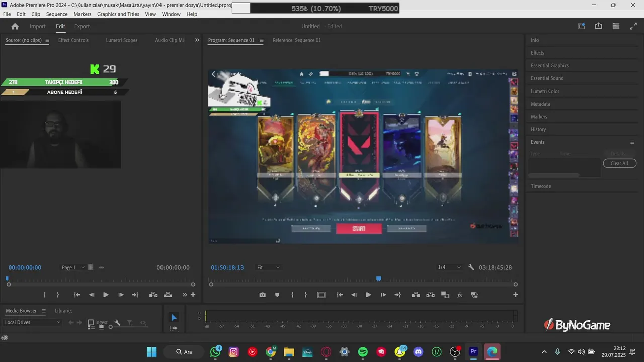Image resolution: width=644 pixels, height=362 pixels.
Task: Click the Clear All button in Events
Action: tap(619, 163)
